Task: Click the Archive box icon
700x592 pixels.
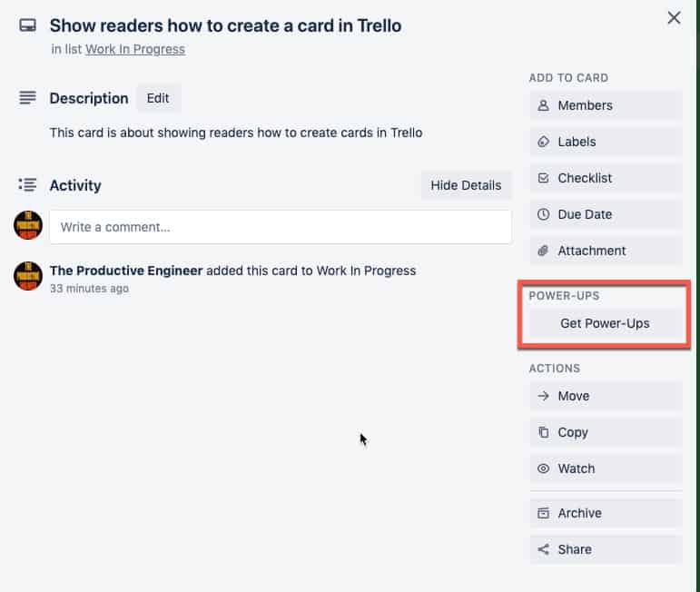Action: [543, 513]
